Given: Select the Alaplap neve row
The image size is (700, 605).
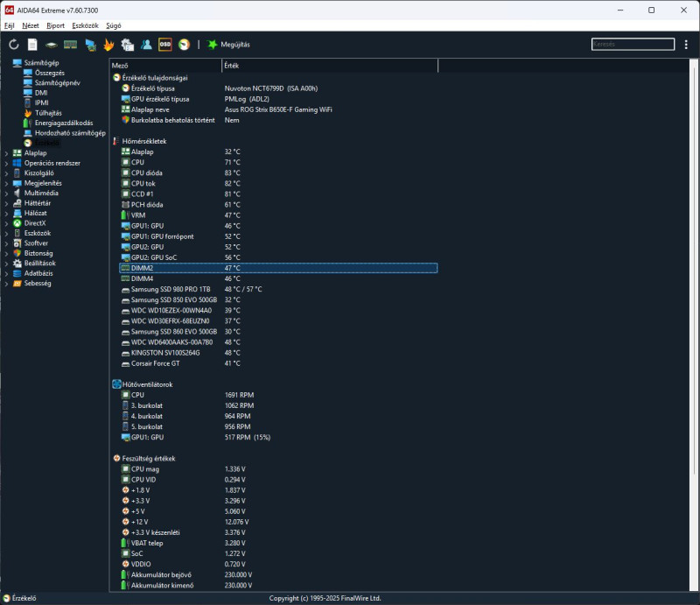Looking at the screenshot, I should (x=278, y=109).
